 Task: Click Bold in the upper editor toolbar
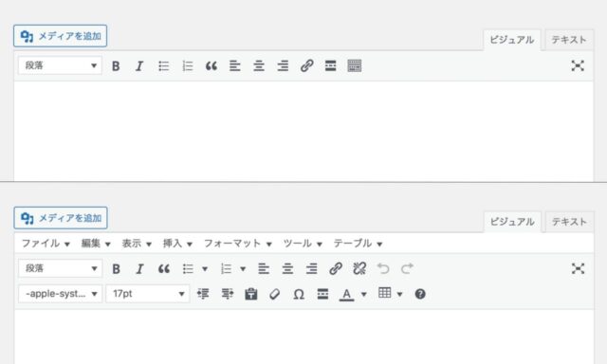tap(116, 66)
